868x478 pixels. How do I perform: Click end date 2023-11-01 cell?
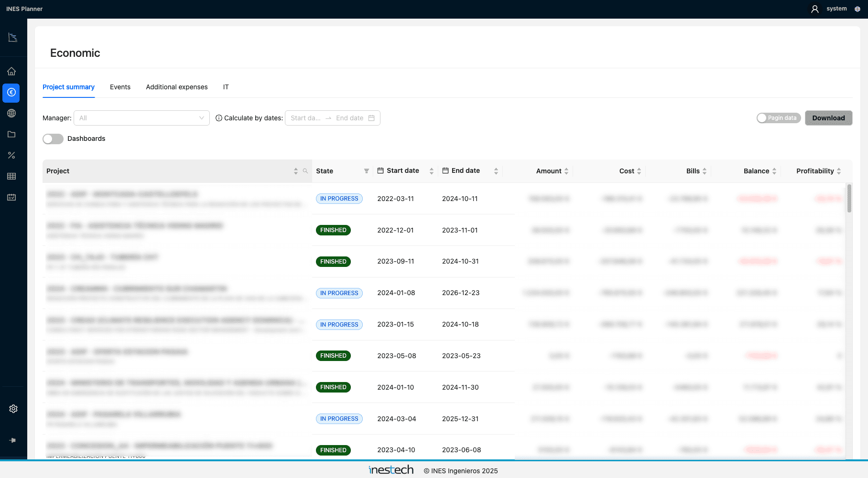pos(460,230)
